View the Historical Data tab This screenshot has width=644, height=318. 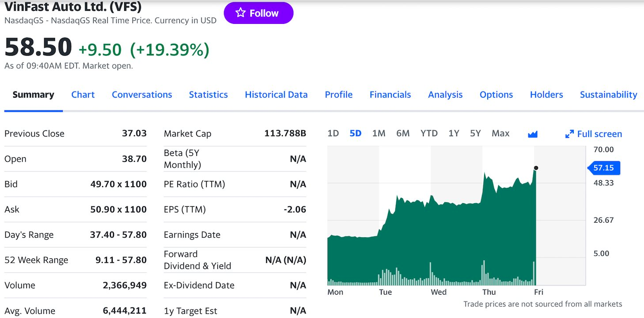276,95
